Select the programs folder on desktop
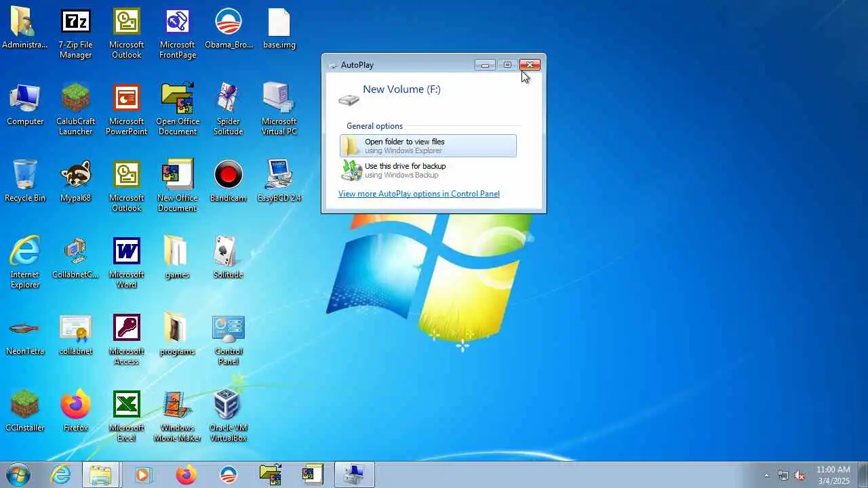This screenshot has width=868, height=488. (178, 335)
